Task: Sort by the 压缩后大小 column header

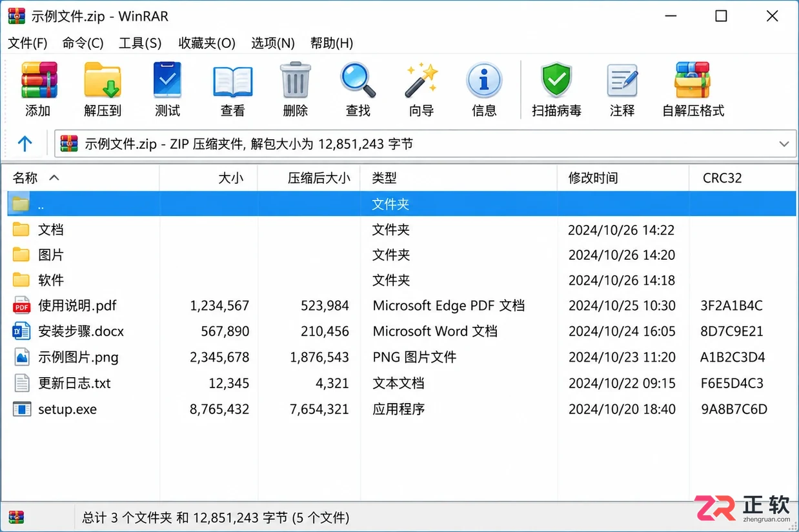Action: 309,178
